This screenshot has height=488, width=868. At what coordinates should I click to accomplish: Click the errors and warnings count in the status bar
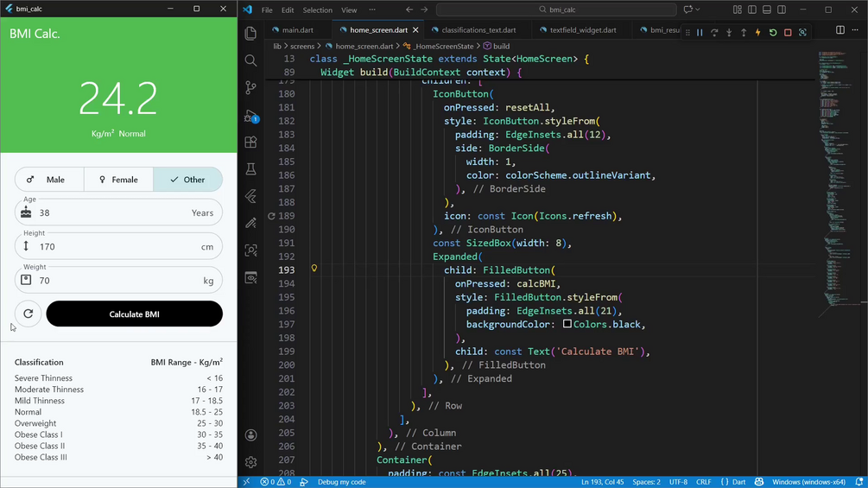click(x=276, y=482)
